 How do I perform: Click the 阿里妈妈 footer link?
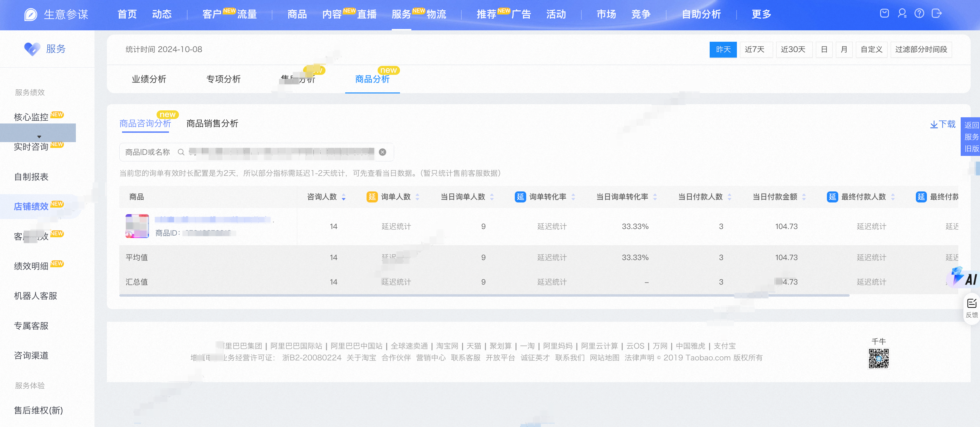pos(558,346)
